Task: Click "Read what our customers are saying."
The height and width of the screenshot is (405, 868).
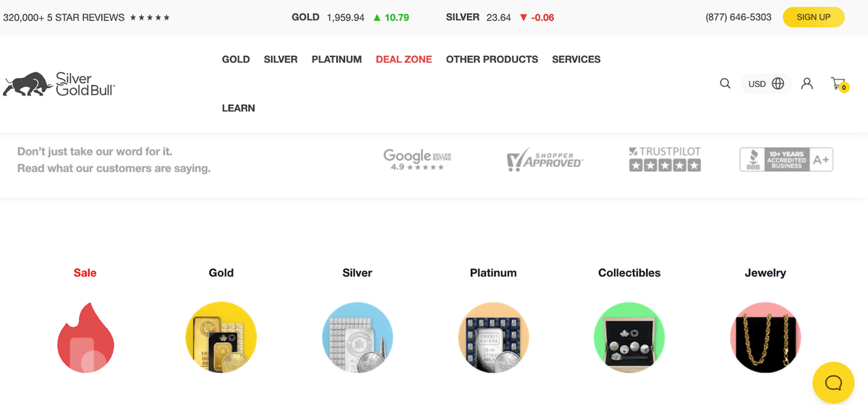Action: [114, 169]
